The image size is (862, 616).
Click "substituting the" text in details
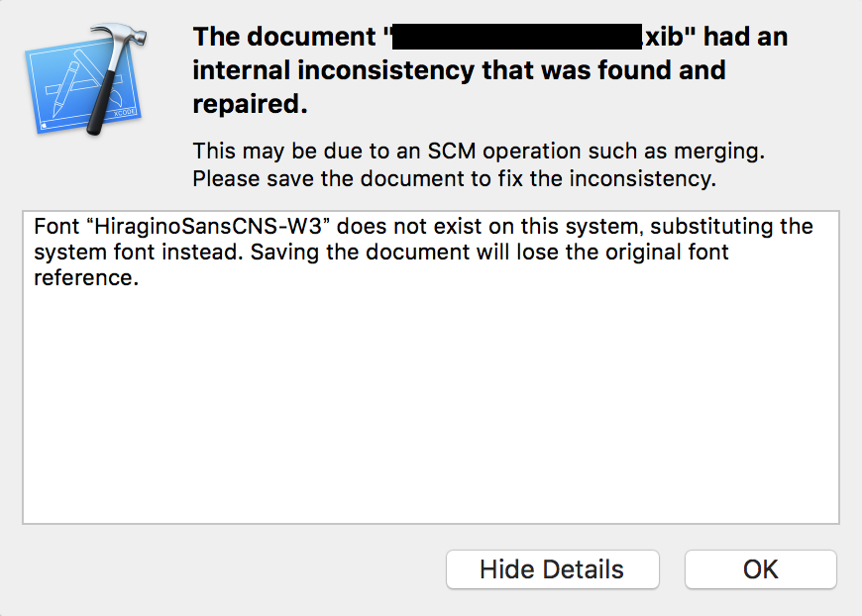[x=732, y=227]
